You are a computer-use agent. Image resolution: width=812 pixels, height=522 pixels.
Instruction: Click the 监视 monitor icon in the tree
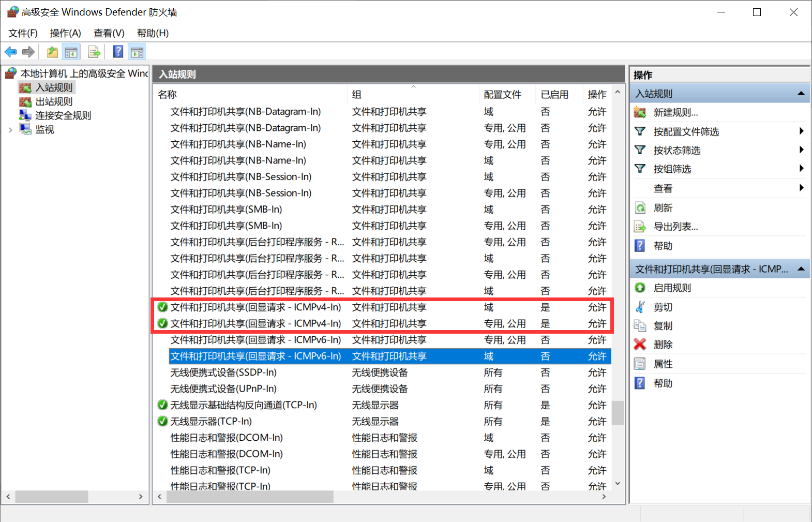pyautogui.click(x=25, y=129)
